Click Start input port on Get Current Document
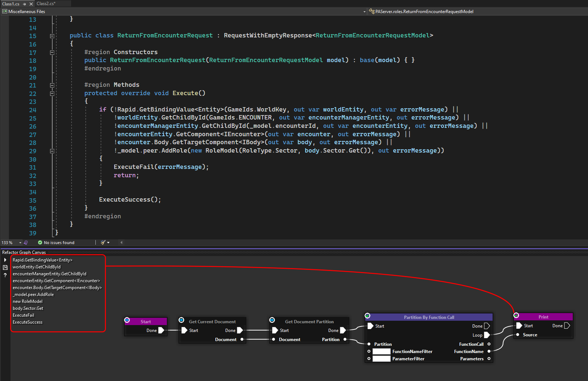This screenshot has width=588, height=381. [x=184, y=331]
